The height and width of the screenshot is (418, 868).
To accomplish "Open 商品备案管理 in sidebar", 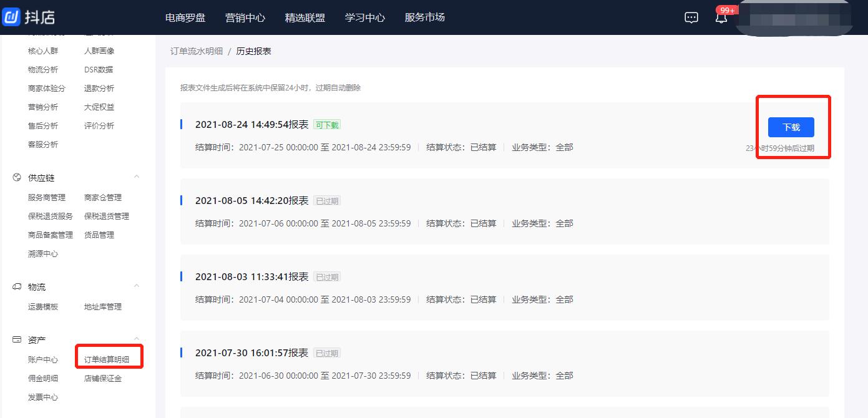I will [51, 235].
